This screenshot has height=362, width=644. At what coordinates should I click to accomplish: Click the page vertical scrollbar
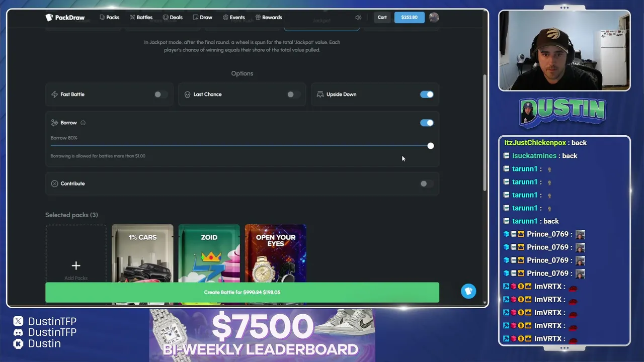[x=485, y=132]
